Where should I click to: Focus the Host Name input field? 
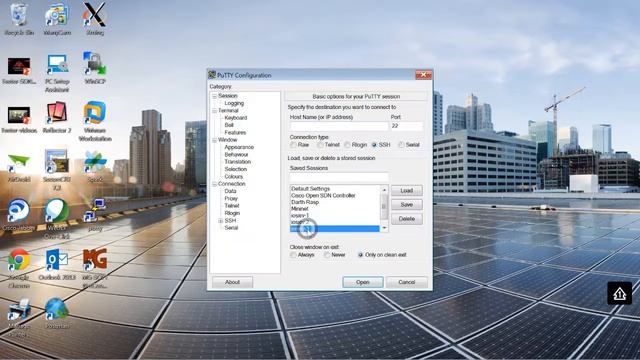coord(339,126)
